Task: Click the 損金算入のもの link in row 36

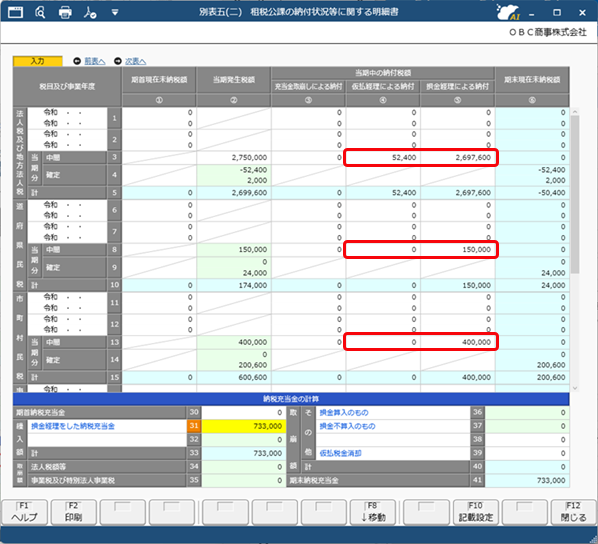Action: point(344,412)
